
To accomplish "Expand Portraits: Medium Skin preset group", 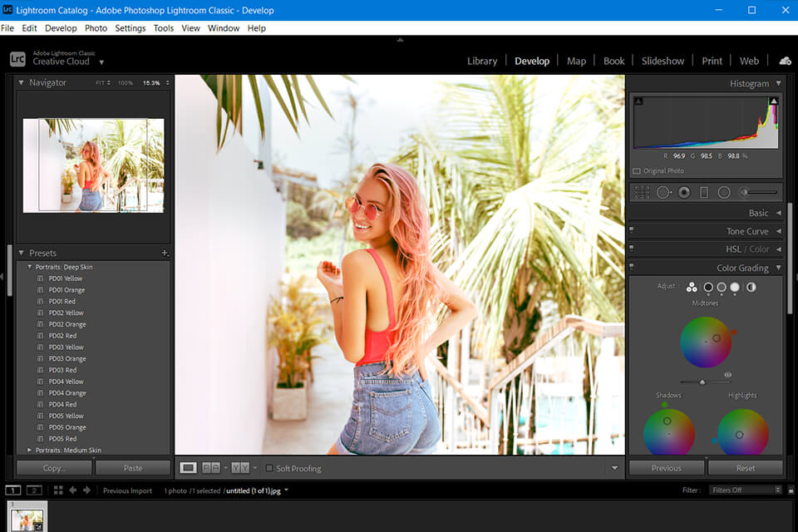I will click(x=30, y=450).
